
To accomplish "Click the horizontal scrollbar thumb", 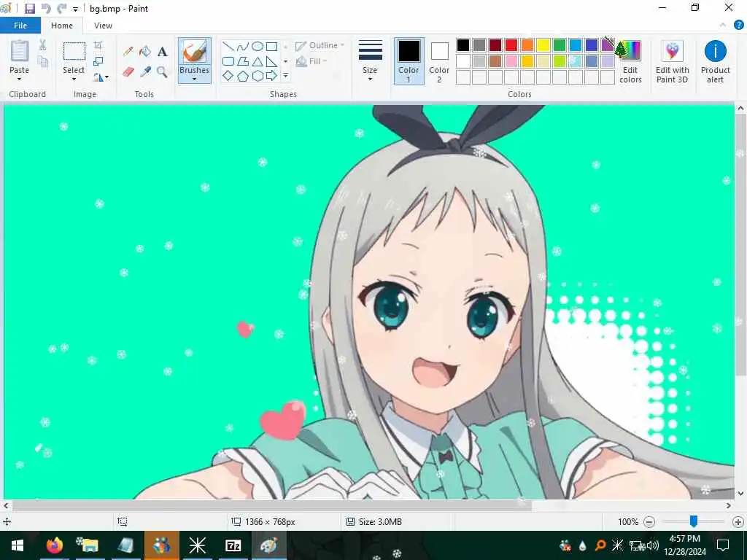I will coord(271,506).
